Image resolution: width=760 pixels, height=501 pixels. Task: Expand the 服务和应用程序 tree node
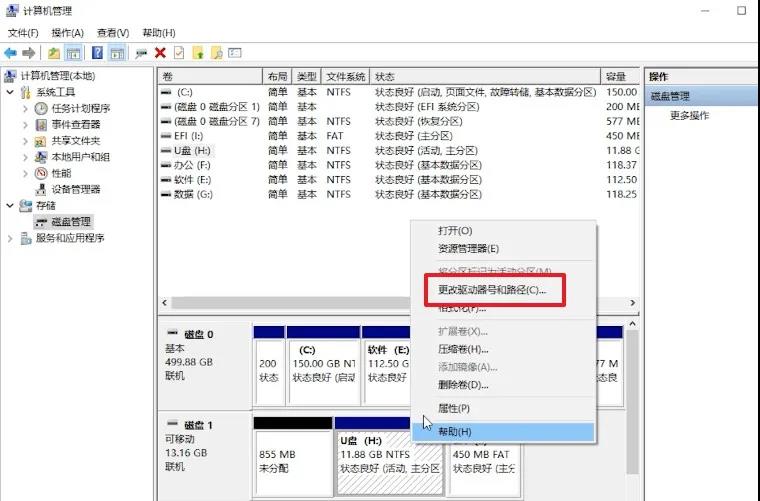[10, 238]
